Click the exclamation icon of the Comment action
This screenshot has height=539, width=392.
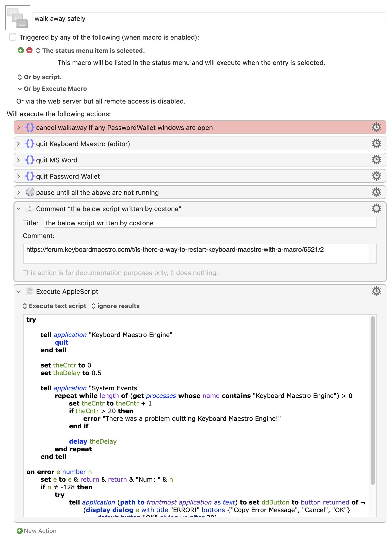click(x=30, y=209)
